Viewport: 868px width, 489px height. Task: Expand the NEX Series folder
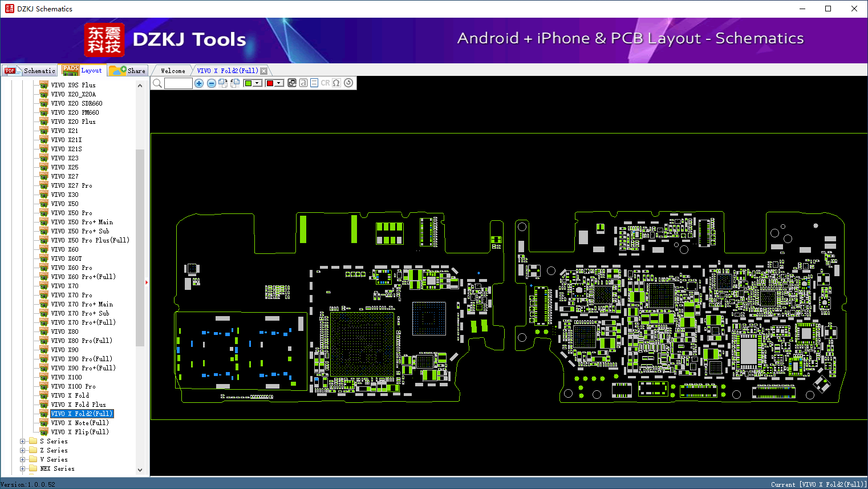[x=23, y=468]
